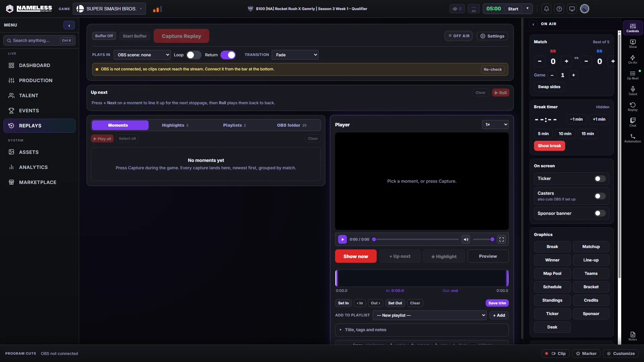Open the Chat icon in right rail
This screenshot has width=644, height=362.
tap(633, 122)
